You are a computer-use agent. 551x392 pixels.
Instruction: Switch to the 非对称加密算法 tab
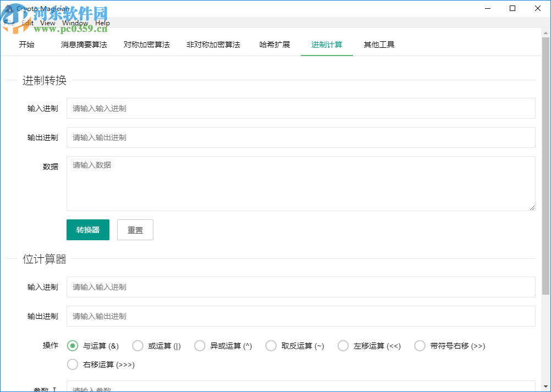[x=213, y=45]
